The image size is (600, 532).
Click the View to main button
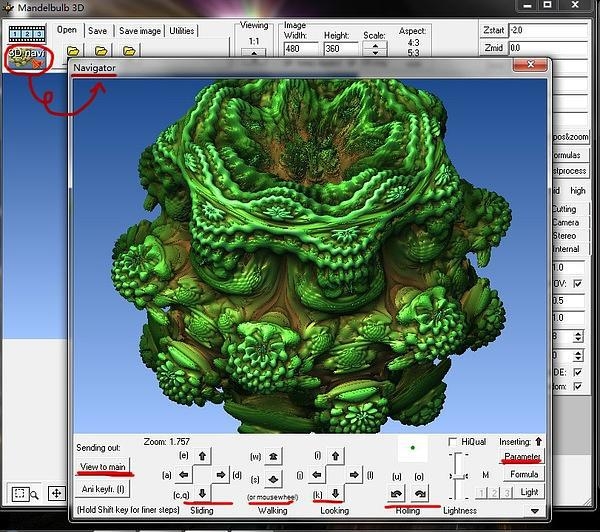tap(103, 467)
